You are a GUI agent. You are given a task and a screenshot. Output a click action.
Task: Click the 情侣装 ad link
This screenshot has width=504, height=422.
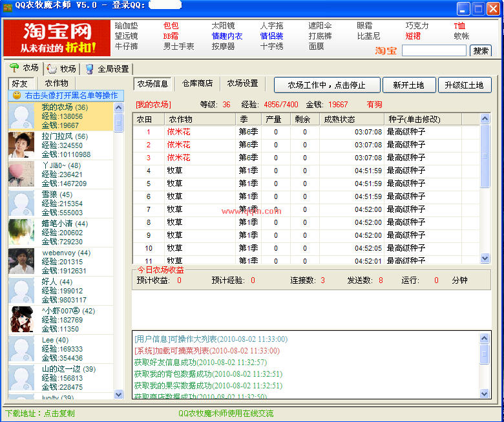click(x=271, y=36)
